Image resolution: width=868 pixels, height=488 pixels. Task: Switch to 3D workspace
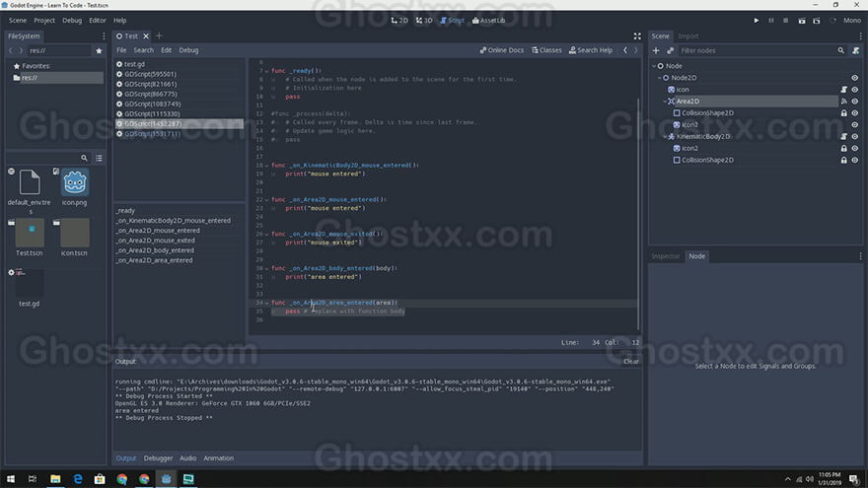(424, 21)
